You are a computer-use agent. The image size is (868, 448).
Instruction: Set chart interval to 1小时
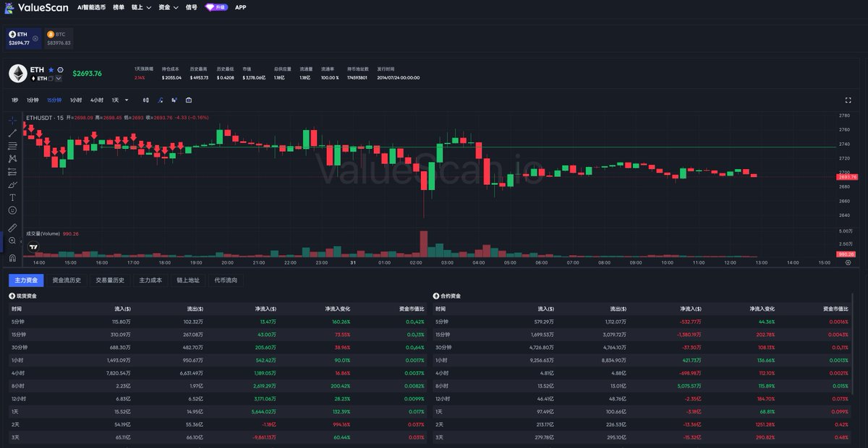click(76, 100)
